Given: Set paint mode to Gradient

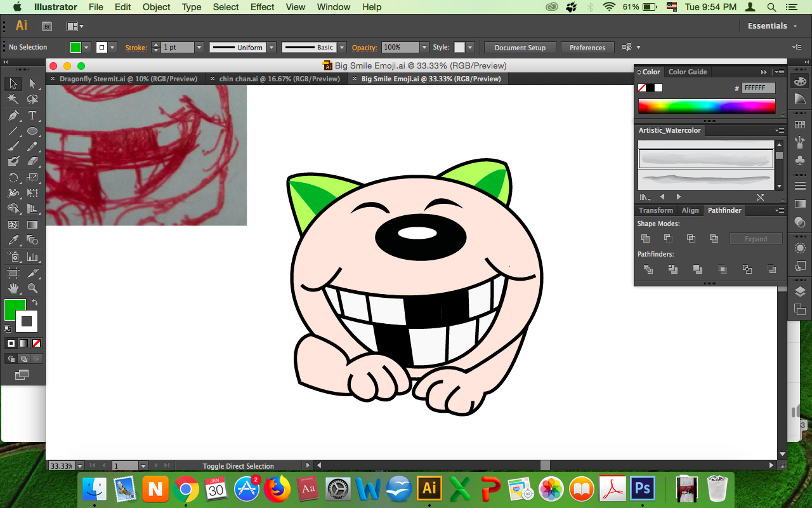Looking at the screenshot, I should [23, 343].
